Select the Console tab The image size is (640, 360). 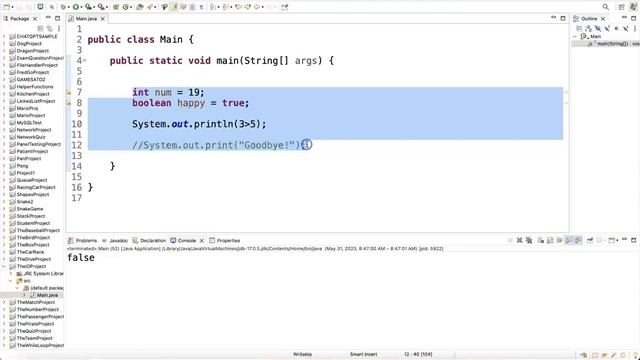[x=183, y=240]
